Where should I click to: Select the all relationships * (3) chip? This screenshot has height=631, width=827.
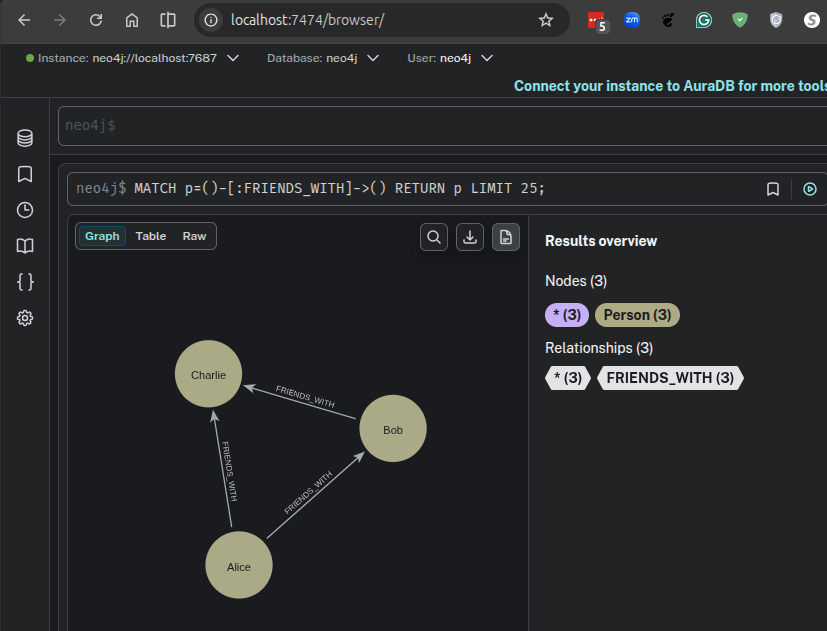point(568,378)
